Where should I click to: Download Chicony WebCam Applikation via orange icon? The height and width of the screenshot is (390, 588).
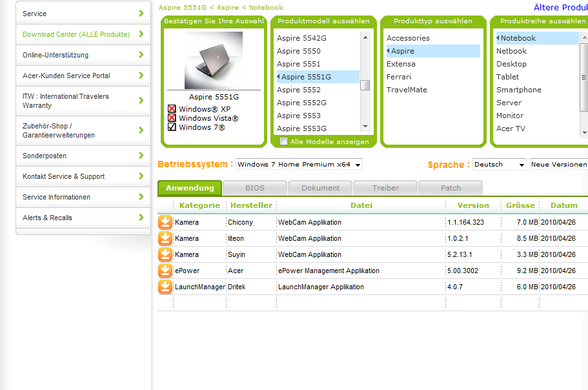(x=165, y=222)
